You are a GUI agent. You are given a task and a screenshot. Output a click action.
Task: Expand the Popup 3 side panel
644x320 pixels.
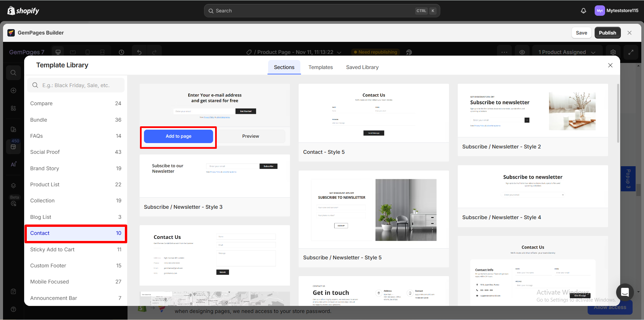[x=628, y=178]
